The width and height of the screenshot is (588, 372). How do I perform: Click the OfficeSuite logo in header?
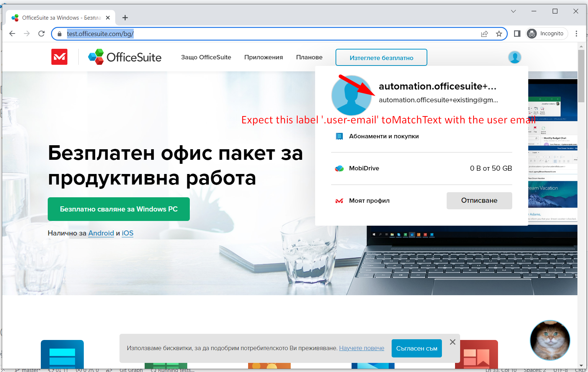125,57
